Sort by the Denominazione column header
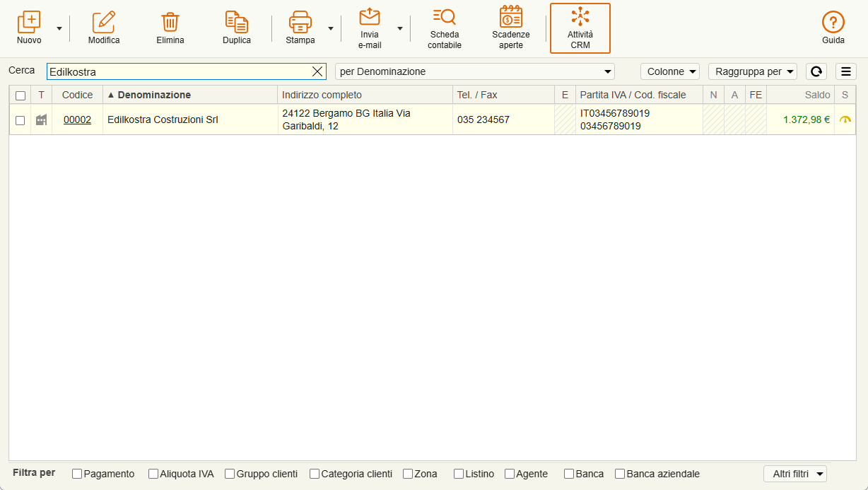Screen dimensions: 868x490 pyautogui.click(x=190, y=95)
